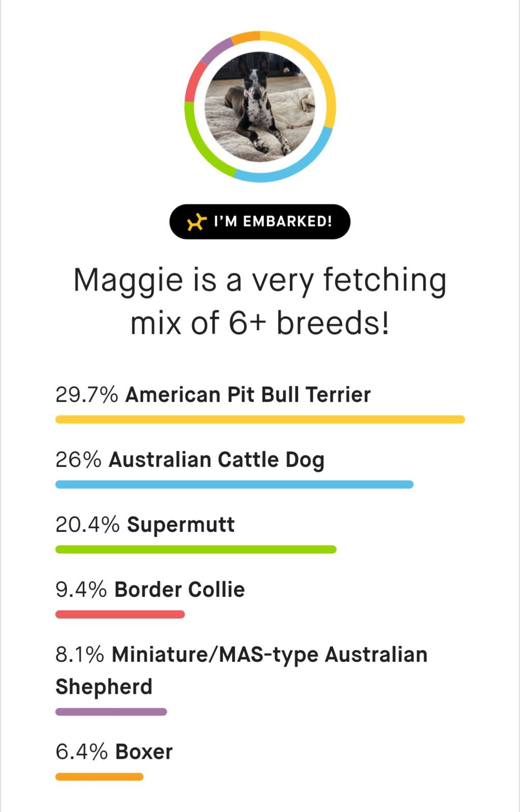Image resolution: width=520 pixels, height=812 pixels.
Task: Click the headline about 6+ breeds
Action: [x=260, y=301]
